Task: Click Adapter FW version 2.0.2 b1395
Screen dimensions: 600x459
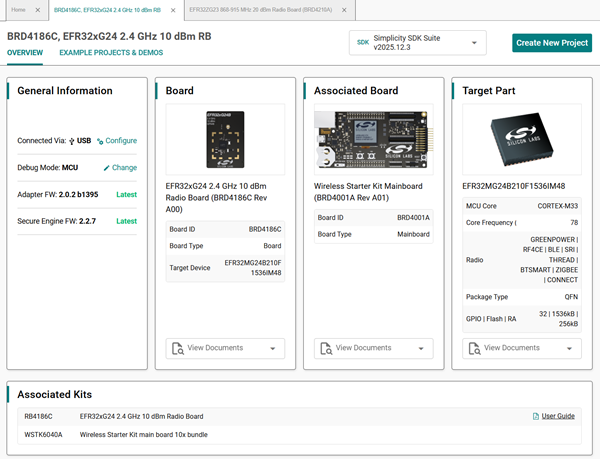Action: click(x=78, y=195)
